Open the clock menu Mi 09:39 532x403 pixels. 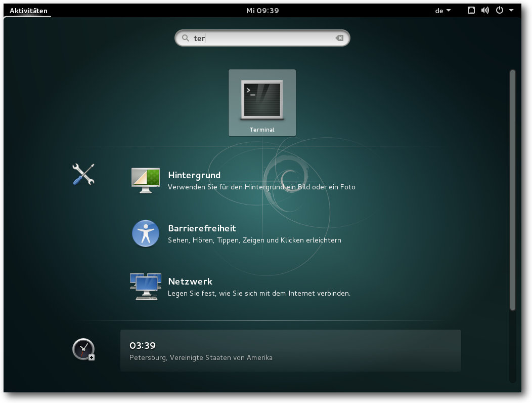262,11
